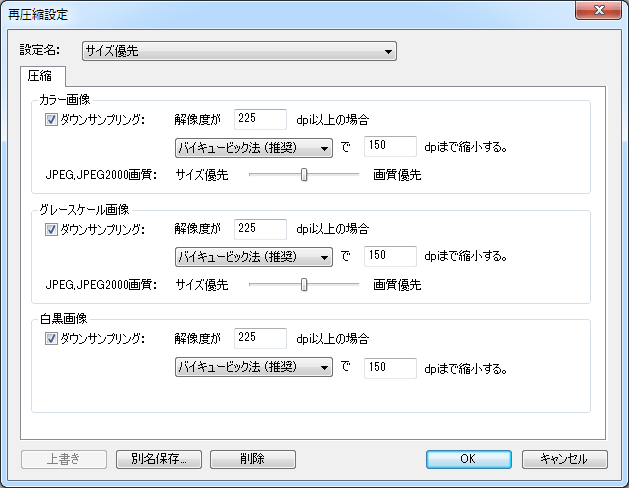629x488 pixels.
Task: Toggle downsampling checkbox for 白黒画像
Action: click(x=52, y=339)
